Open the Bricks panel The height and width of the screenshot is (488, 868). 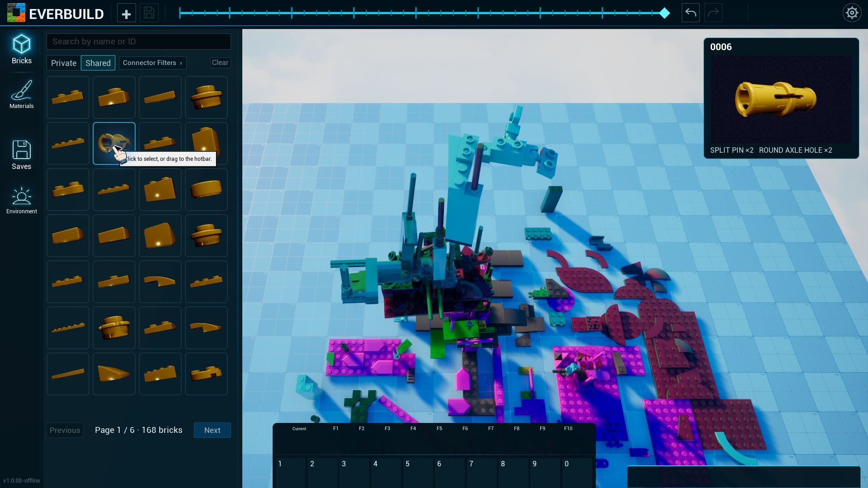pyautogui.click(x=21, y=49)
